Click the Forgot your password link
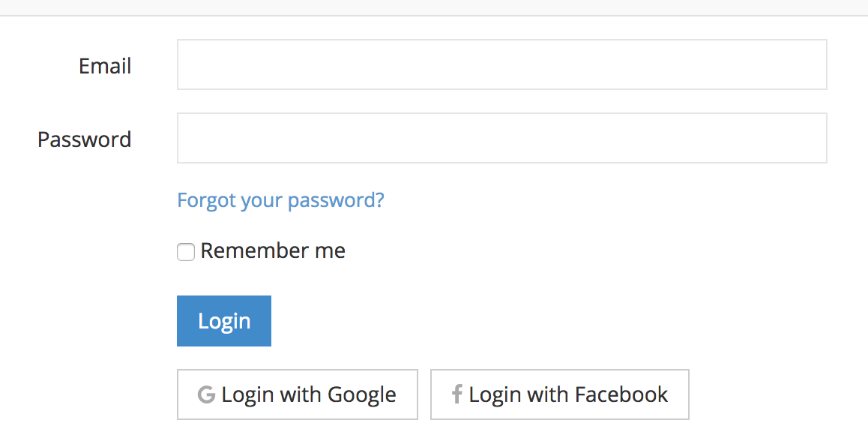Screen dimensions: 868x444 280,199
